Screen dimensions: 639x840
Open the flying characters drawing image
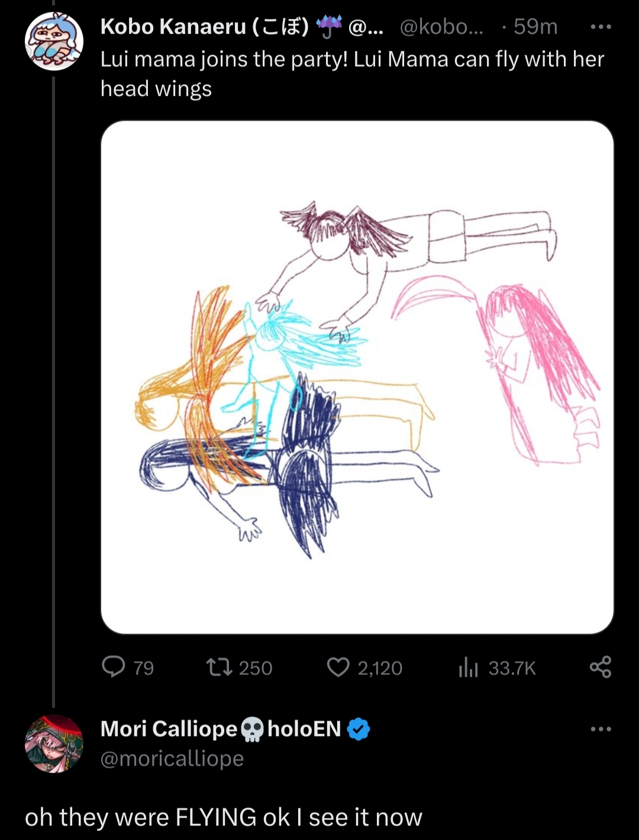point(357,377)
